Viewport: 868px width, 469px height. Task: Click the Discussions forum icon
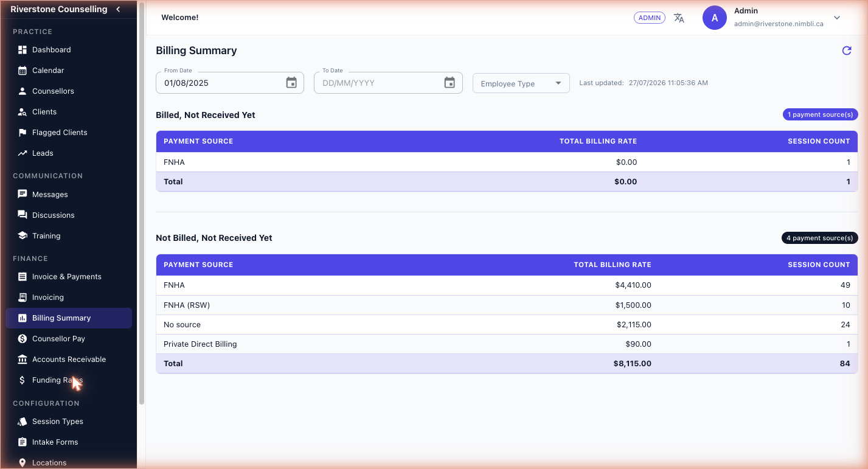point(23,215)
